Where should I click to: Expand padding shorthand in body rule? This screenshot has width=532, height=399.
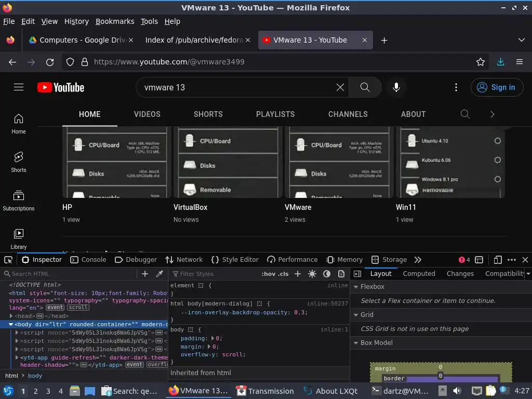pyautogui.click(x=212, y=338)
